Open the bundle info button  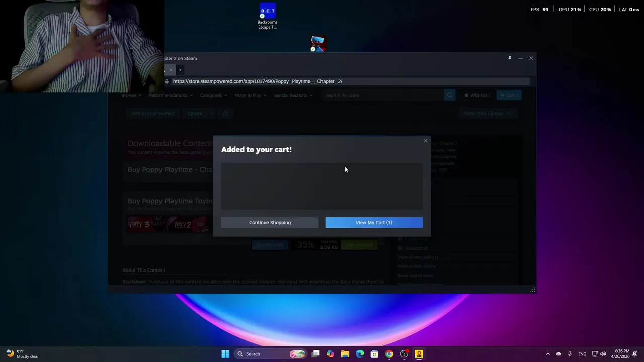point(270,245)
